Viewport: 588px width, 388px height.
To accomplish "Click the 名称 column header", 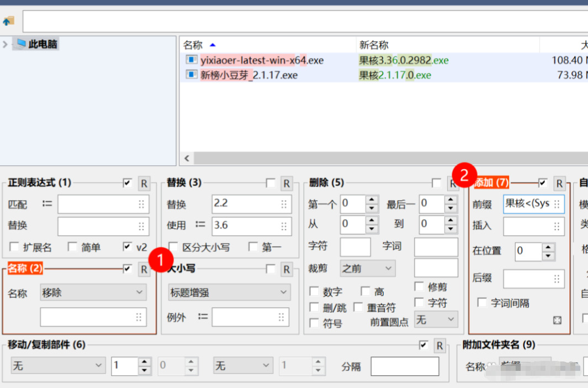I will (193, 45).
